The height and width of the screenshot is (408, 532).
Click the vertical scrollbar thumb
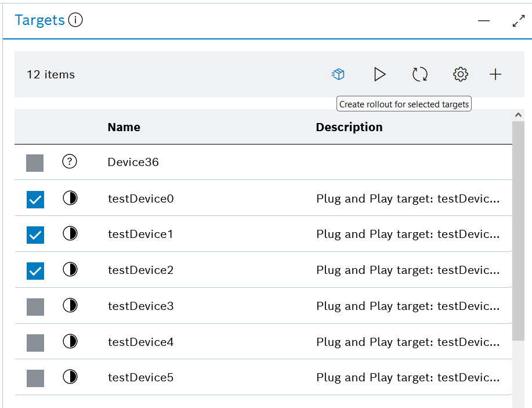click(x=518, y=232)
